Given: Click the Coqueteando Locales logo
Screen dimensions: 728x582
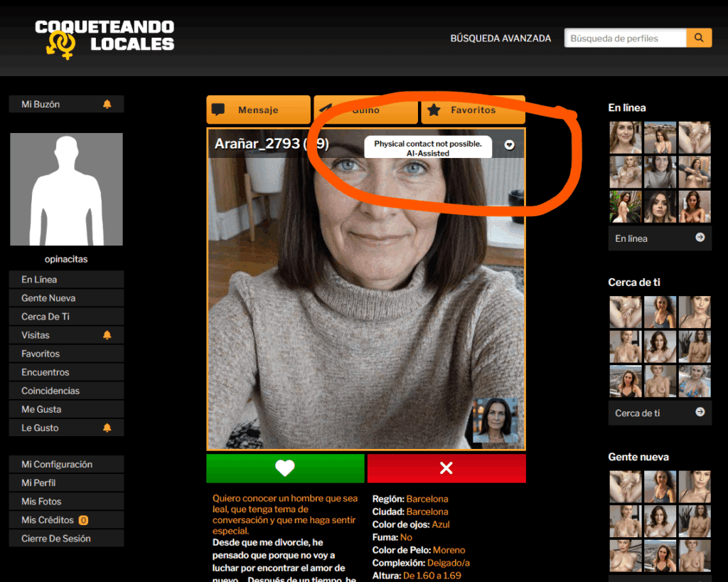Looking at the screenshot, I should coord(105,38).
